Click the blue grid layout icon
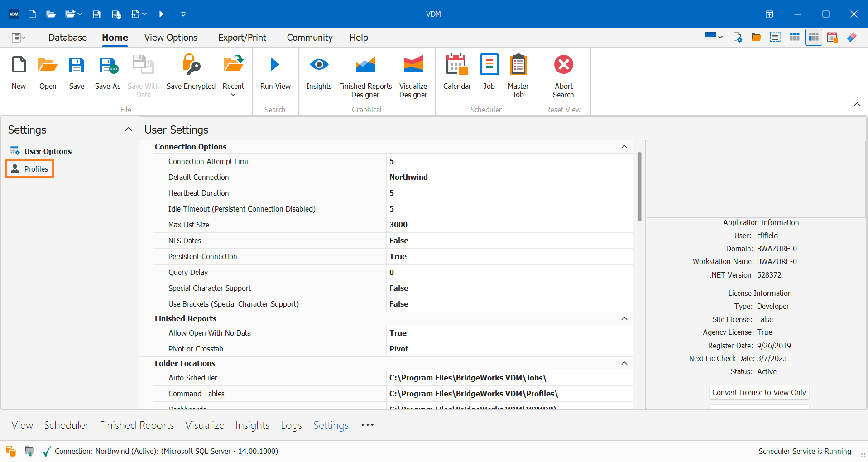 (x=794, y=37)
